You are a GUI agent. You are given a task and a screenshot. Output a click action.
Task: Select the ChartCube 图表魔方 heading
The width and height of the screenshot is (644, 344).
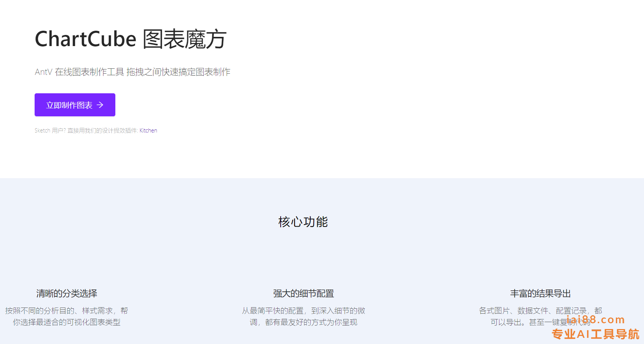[x=131, y=39]
